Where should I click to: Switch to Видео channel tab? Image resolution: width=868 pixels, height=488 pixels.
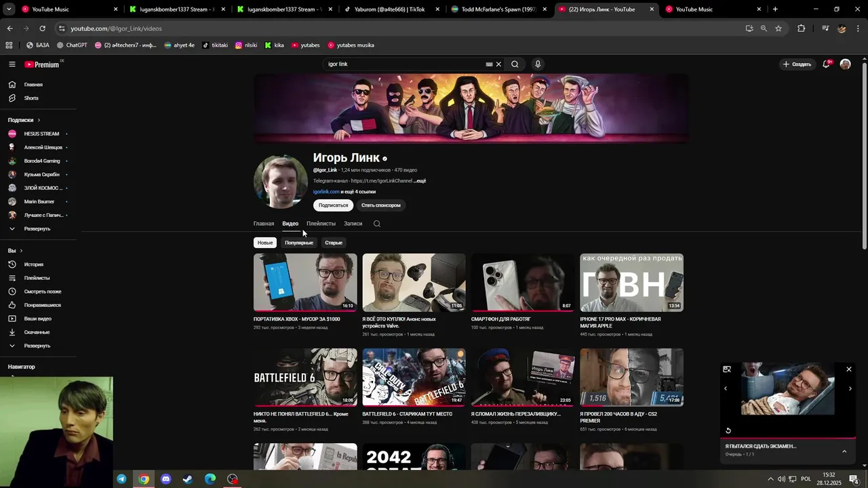290,224
